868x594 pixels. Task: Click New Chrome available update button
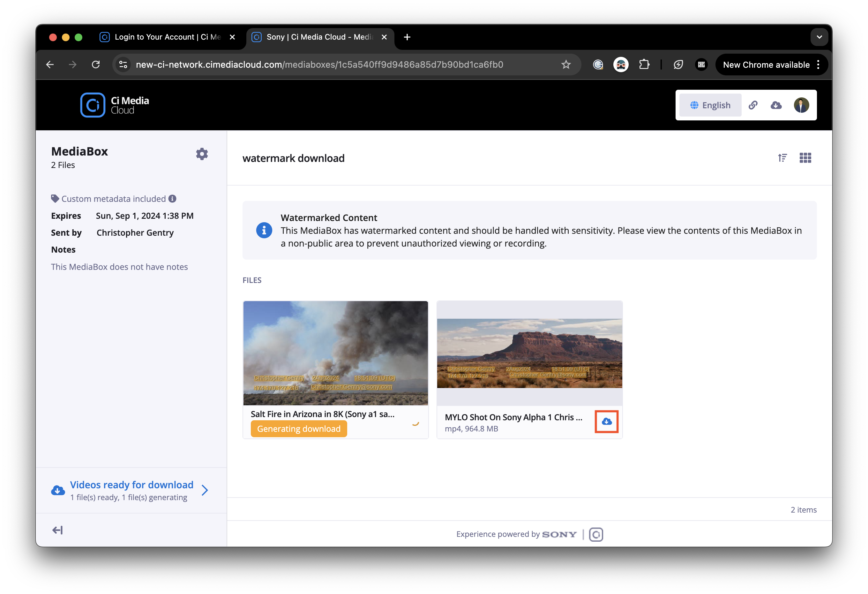(x=766, y=65)
